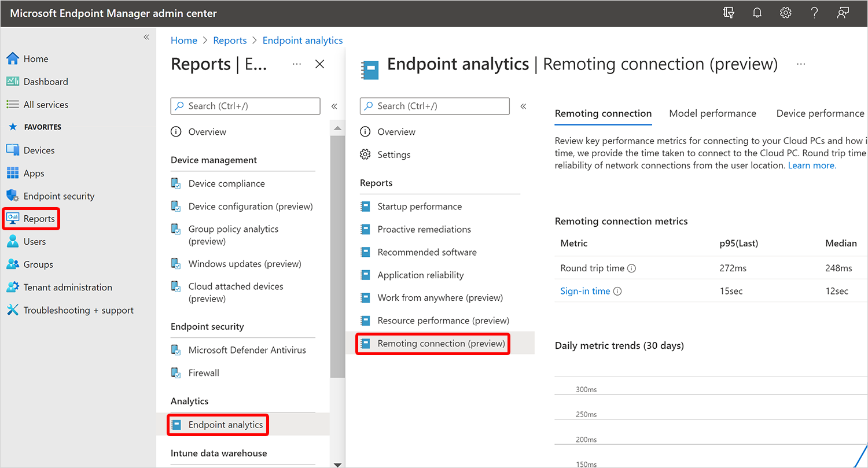Click the Reports panel scroll up arrow
The height and width of the screenshot is (468, 868).
tap(337, 127)
